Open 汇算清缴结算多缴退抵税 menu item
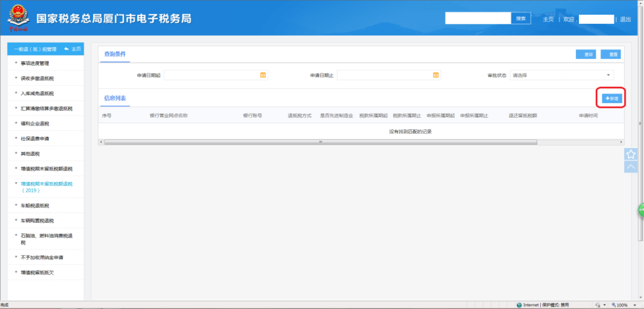This screenshot has height=309, width=644. pos(47,108)
